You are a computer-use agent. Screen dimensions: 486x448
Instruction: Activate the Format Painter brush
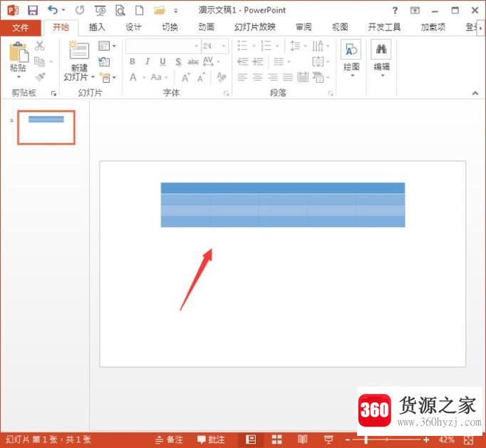click(x=40, y=77)
